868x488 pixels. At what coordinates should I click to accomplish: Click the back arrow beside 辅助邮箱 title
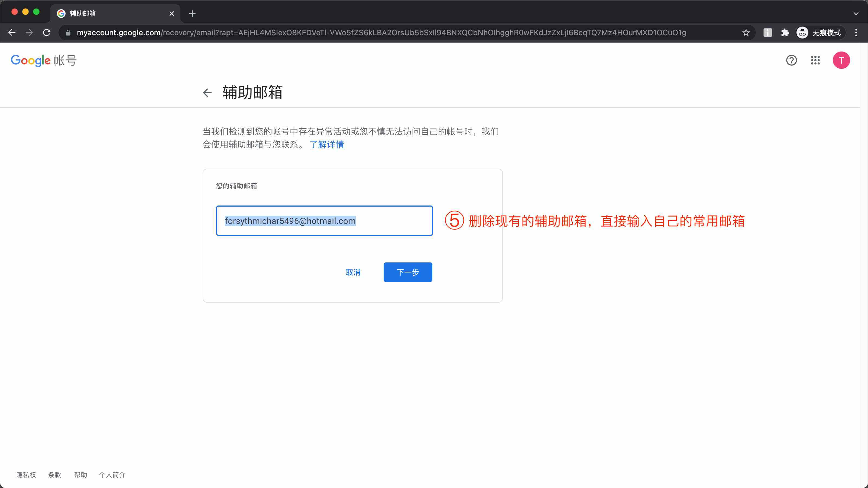point(208,92)
